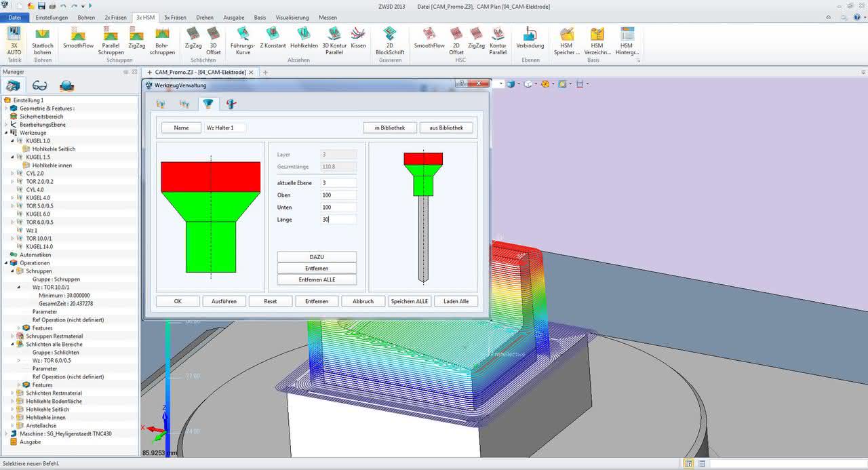Choose the Führungs-Kurve operation
The width and height of the screenshot is (868, 470).
(243, 41)
